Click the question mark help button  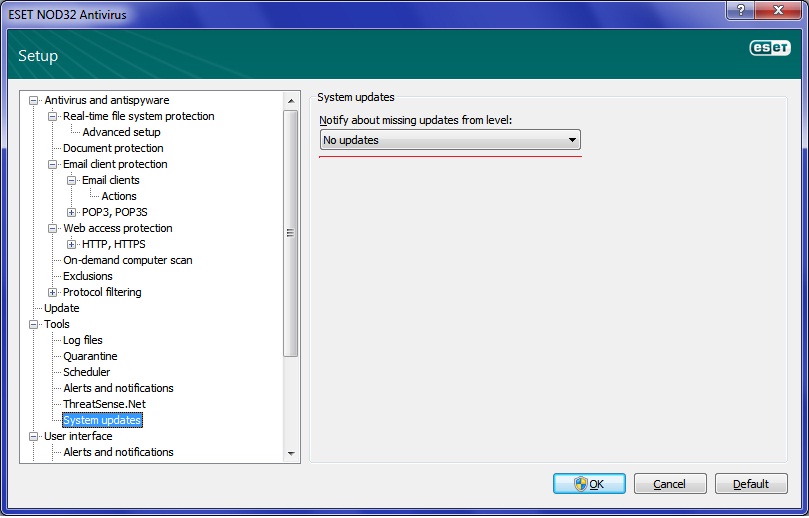tap(740, 10)
